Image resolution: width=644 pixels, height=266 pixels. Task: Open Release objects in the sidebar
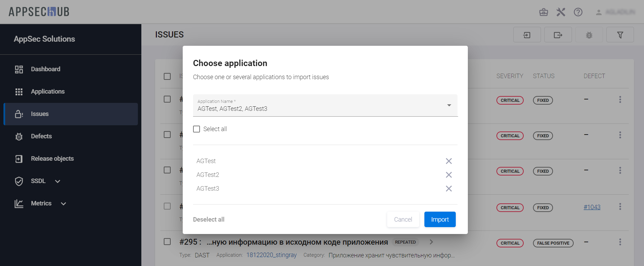(52, 159)
